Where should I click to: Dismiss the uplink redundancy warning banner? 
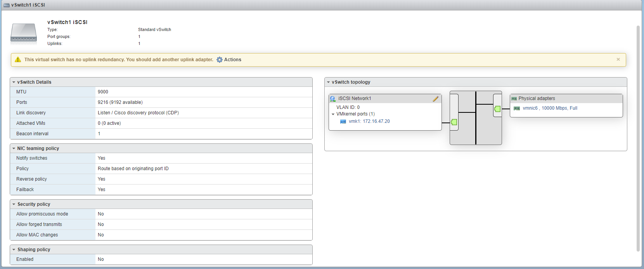[x=618, y=59]
